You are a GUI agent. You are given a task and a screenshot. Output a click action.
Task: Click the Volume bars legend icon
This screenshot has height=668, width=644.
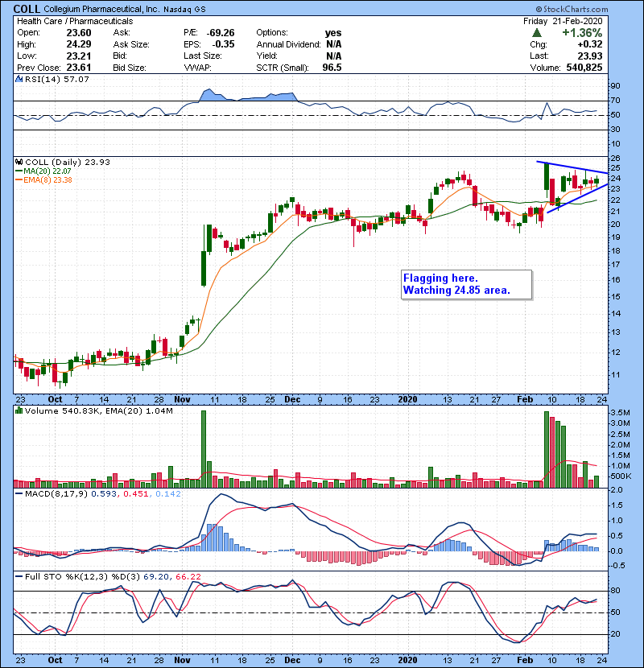tap(19, 410)
